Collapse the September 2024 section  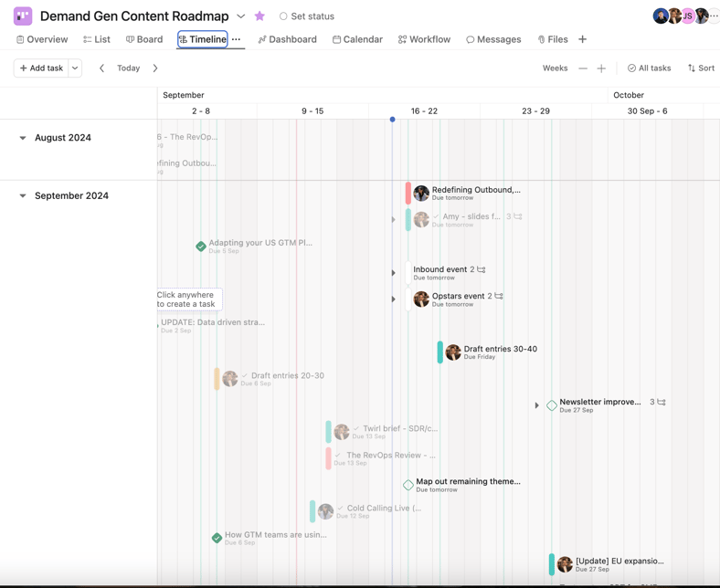click(x=23, y=195)
